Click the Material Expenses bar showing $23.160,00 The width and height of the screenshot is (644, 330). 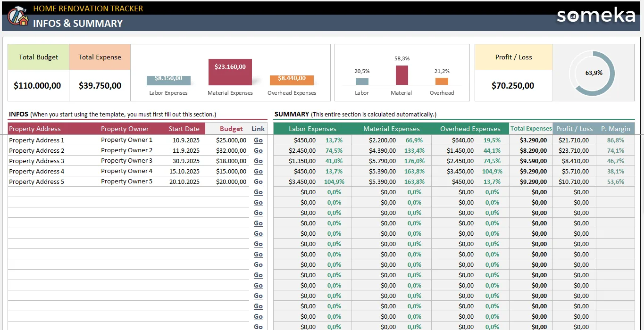click(x=230, y=72)
